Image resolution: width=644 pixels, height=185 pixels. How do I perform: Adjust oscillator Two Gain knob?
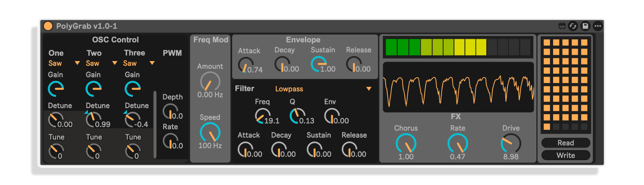click(x=94, y=89)
